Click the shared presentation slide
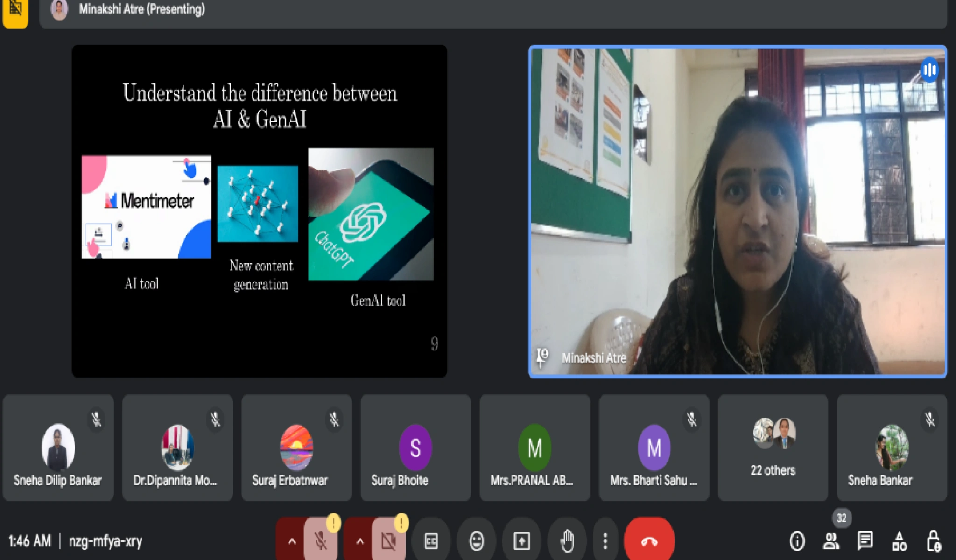This screenshot has height=560, width=956. [260, 211]
